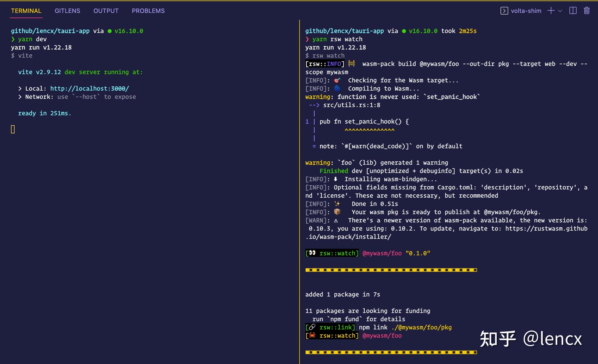Focus the yellow cursor in left terminal
The image size is (598, 364).
click(x=13, y=129)
